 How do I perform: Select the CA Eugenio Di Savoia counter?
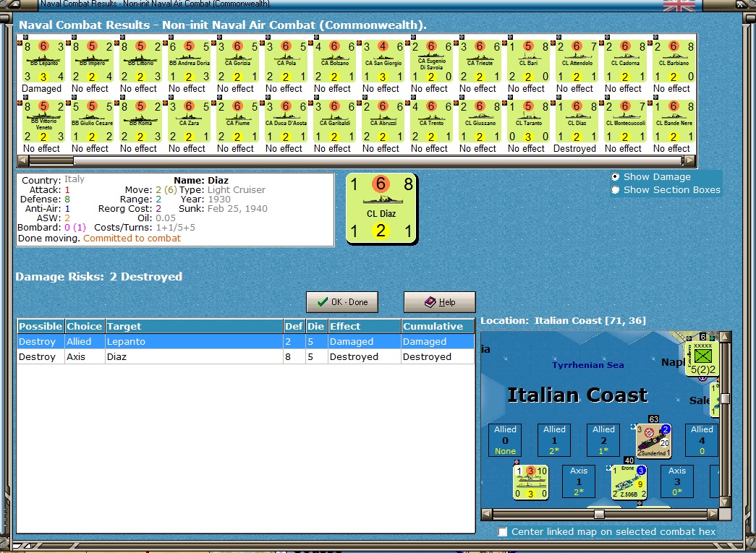431,61
